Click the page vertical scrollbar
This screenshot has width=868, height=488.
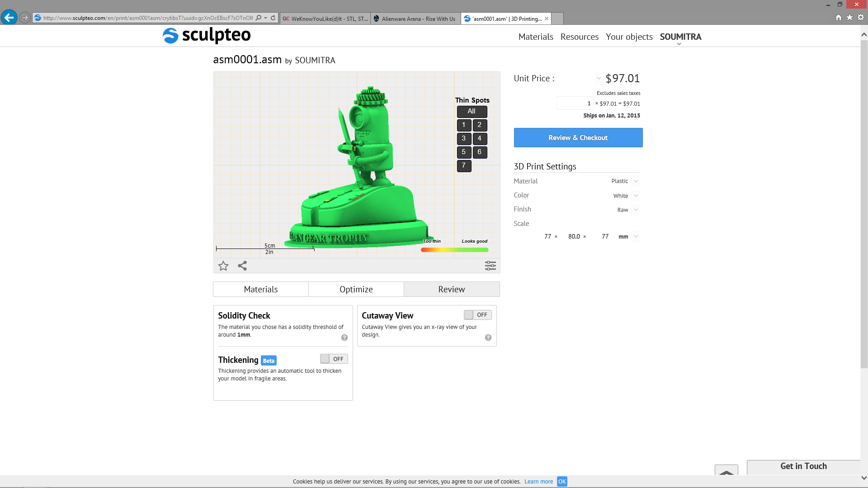[864, 203]
